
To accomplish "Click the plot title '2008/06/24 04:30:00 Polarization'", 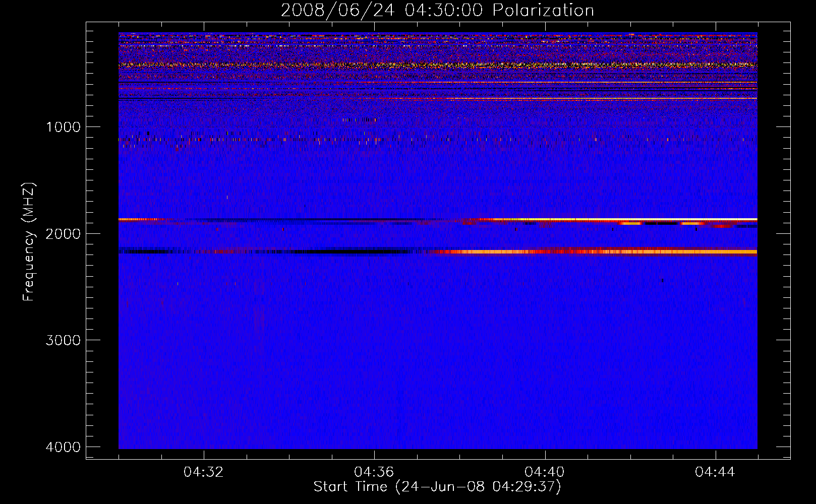I will click(437, 10).
